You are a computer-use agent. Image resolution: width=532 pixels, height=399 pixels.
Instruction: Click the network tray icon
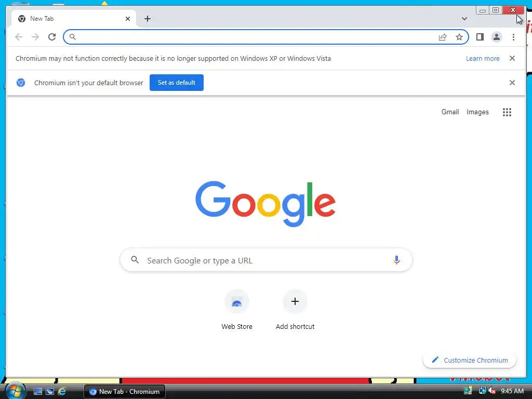[x=482, y=391]
